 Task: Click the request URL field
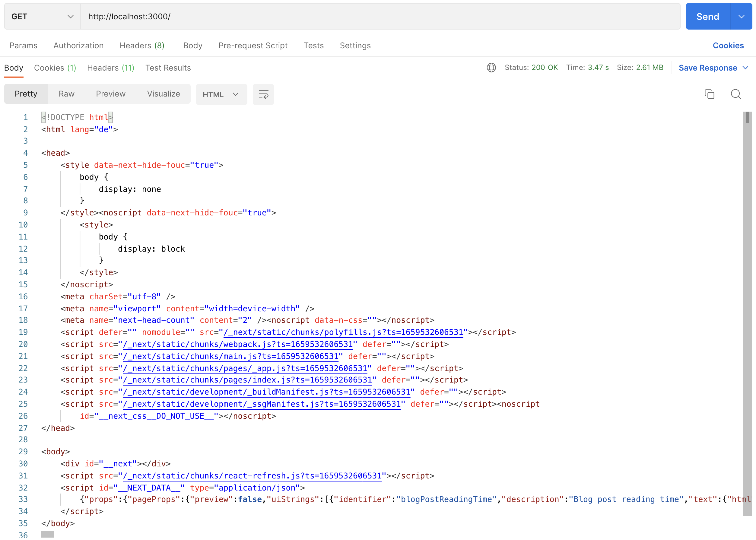coord(380,16)
